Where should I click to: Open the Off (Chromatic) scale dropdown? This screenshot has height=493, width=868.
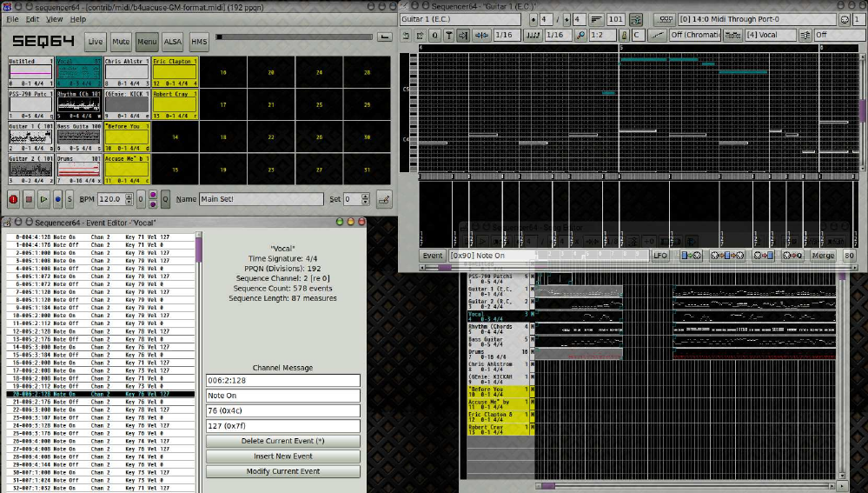(x=695, y=35)
